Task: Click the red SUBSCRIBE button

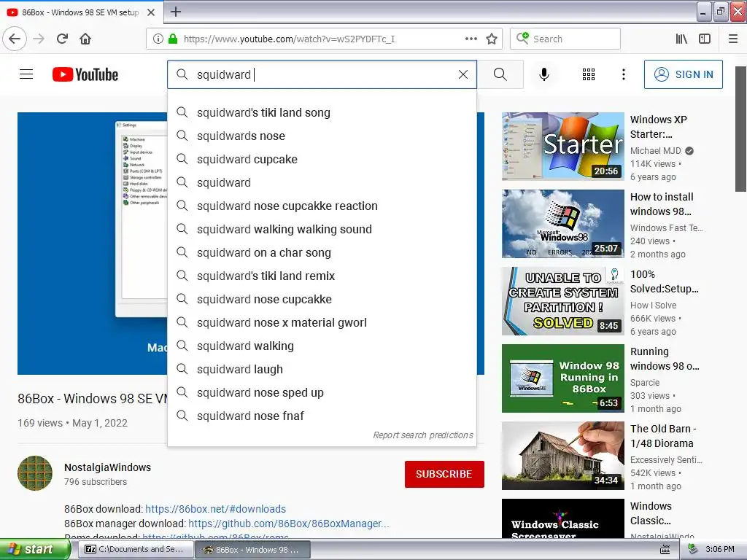Action: 444,474
